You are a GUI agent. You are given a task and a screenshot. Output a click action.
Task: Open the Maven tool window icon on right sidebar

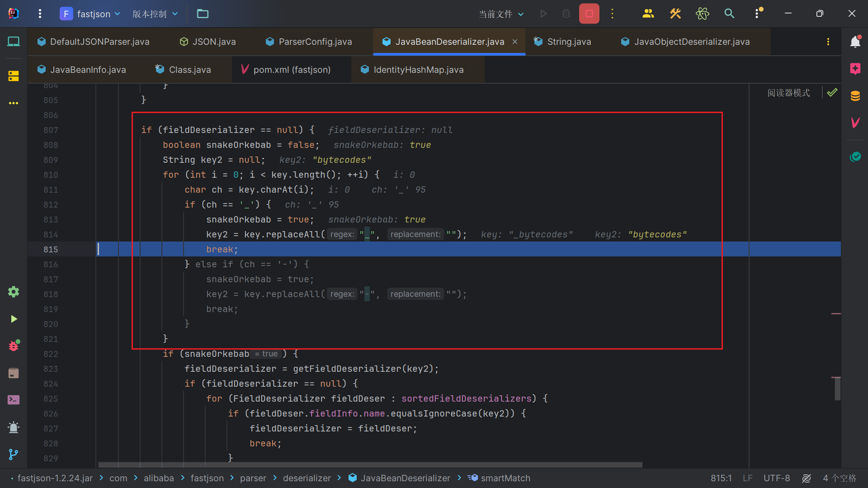tap(855, 123)
